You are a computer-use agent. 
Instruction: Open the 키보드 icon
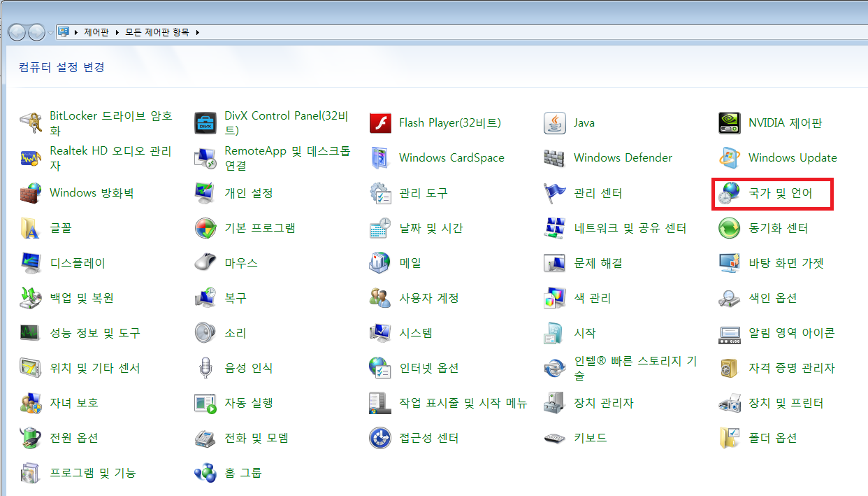coord(555,438)
